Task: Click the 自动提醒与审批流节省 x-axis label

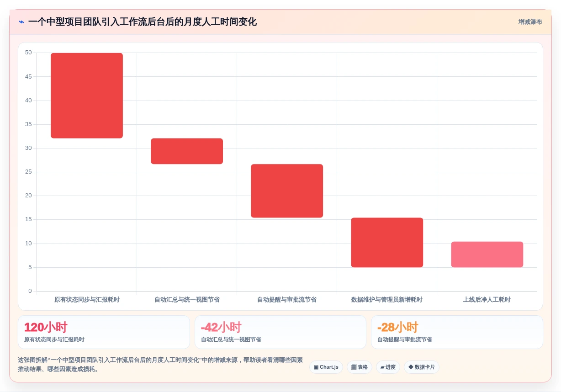Action: pyautogui.click(x=287, y=300)
